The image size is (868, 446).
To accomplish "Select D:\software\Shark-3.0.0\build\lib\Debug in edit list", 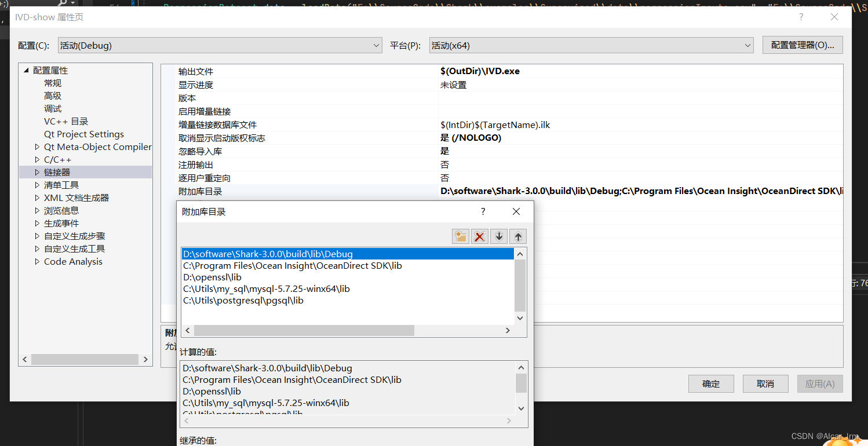I will tap(348, 254).
